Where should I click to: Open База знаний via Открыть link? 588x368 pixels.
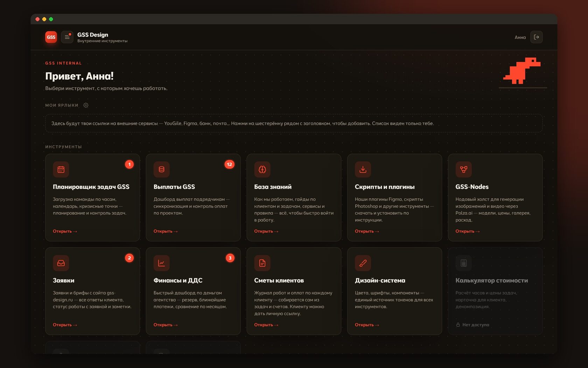(x=266, y=231)
